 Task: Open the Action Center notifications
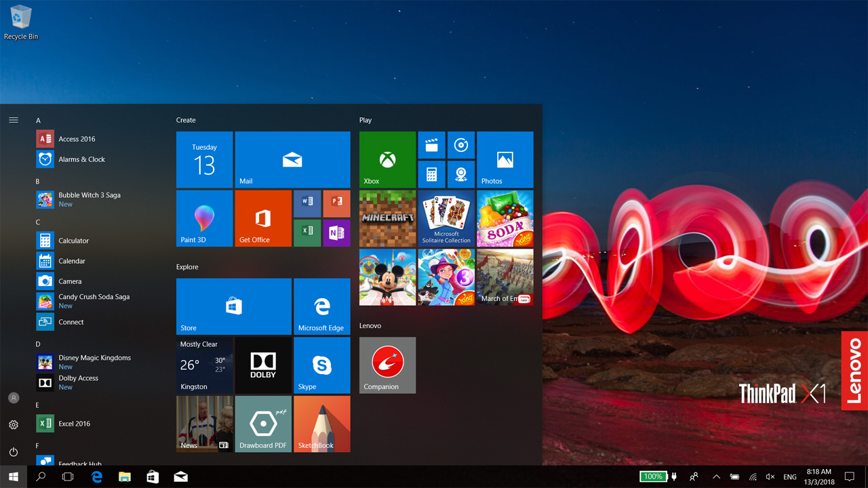[849, 477]
